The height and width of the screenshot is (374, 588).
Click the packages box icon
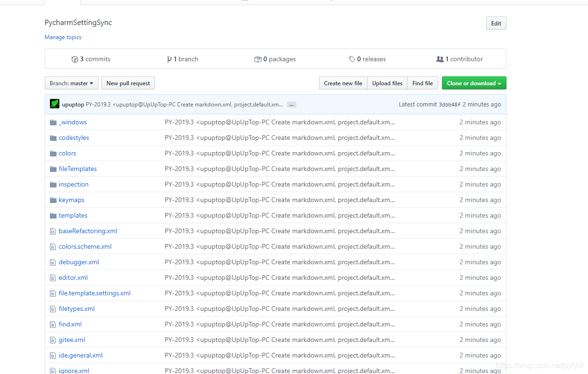pos(258,59)
